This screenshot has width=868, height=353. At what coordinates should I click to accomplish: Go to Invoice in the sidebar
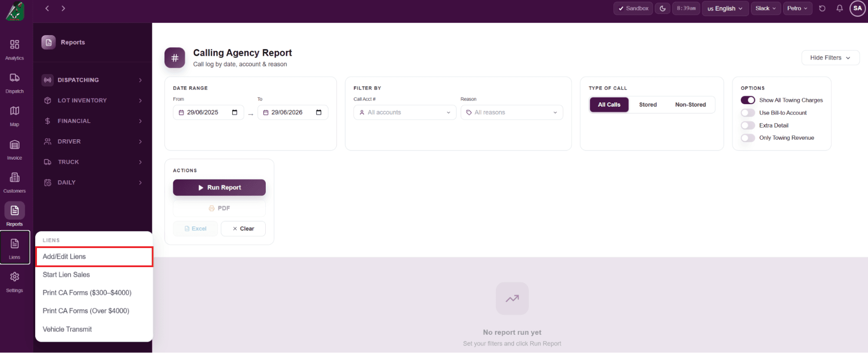(15, 149)
